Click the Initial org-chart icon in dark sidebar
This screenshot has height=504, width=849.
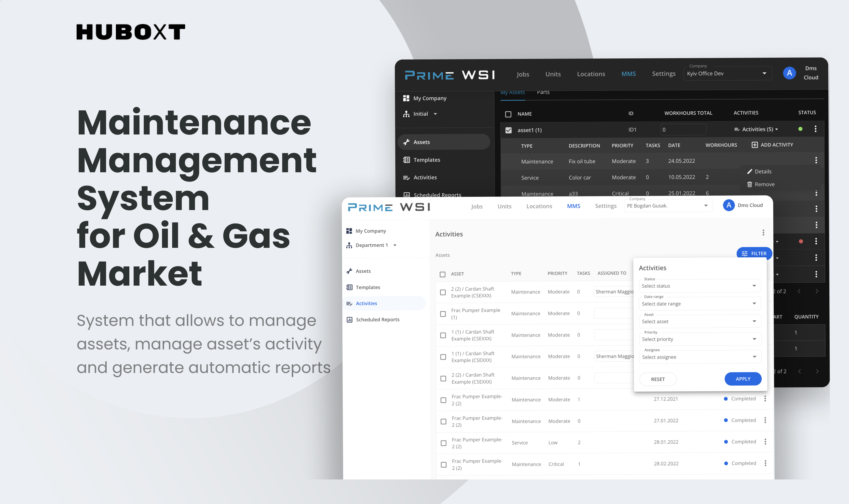406,114
